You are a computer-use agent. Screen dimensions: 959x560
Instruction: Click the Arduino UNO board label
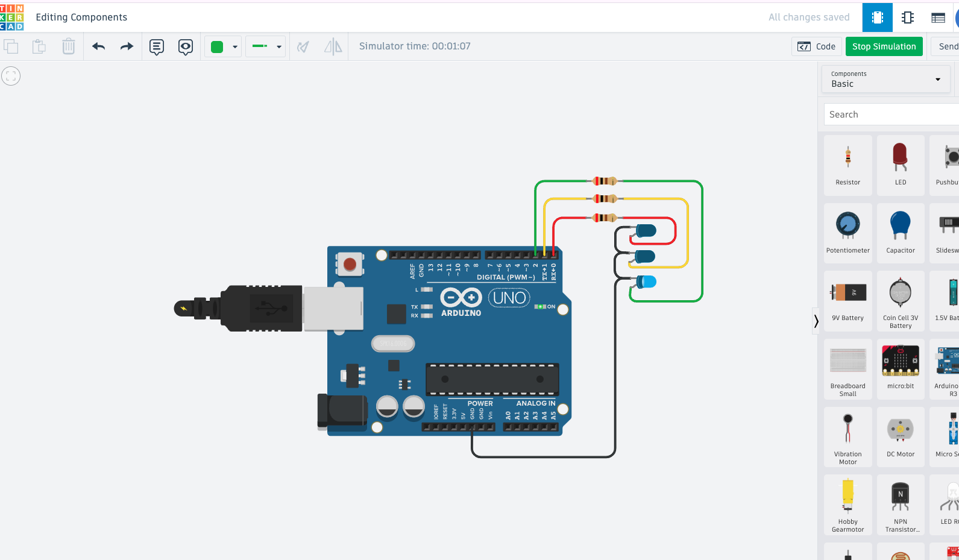(x=510, y=298)
